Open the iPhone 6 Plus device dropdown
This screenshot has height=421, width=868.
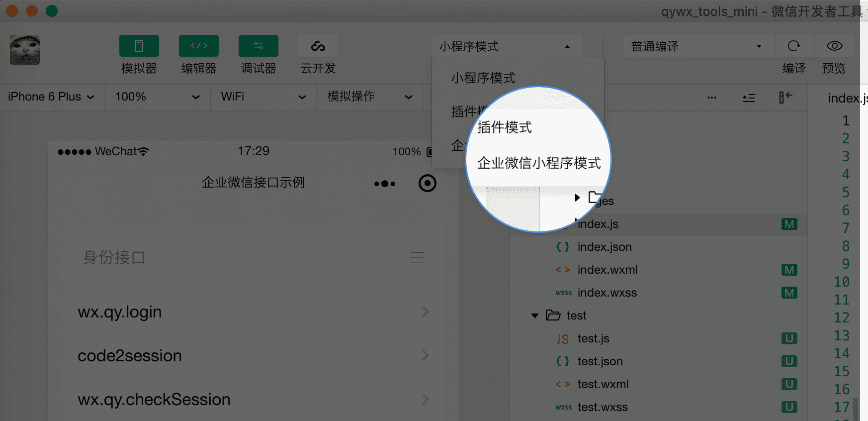coord(52,97)
